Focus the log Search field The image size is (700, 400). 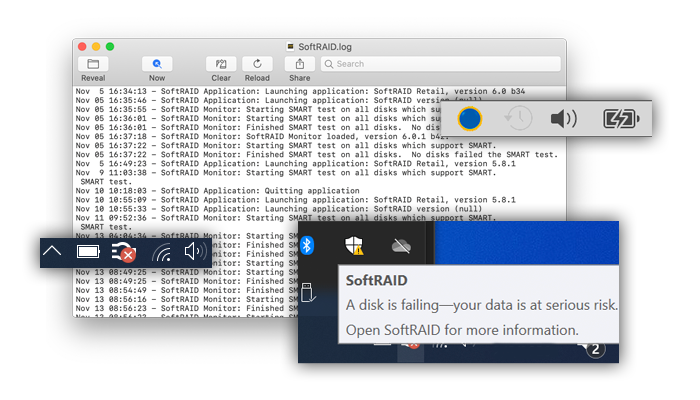(441, 64)
